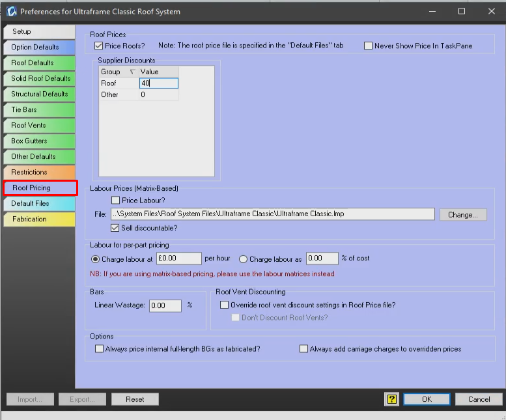506x420 pixels.
Task: Click the Group column sort arrow
Action: click(x=132, y=72)
